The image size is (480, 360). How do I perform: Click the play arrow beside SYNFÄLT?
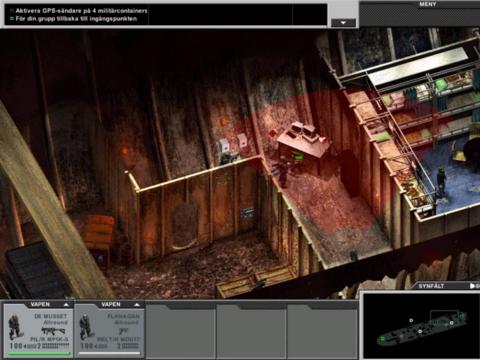(x=472, y=286)
